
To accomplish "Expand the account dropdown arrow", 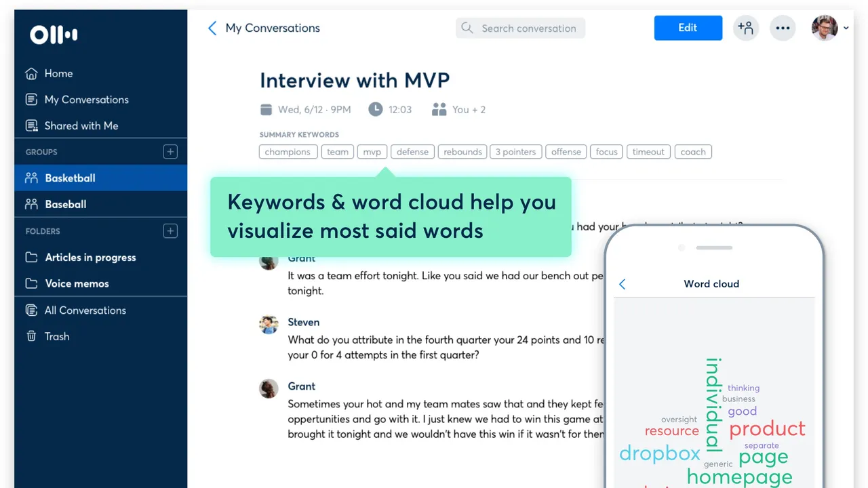I will click(x=846, y=28).
